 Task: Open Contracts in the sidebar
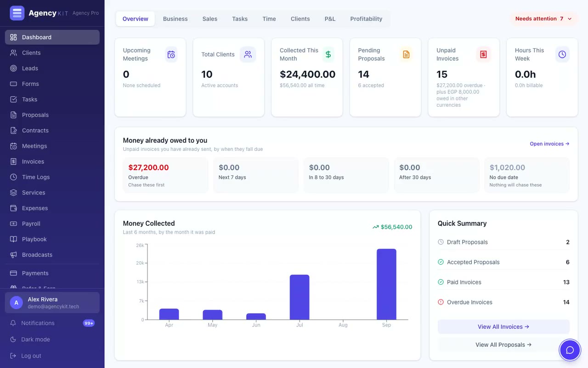(x=52, y=131)
